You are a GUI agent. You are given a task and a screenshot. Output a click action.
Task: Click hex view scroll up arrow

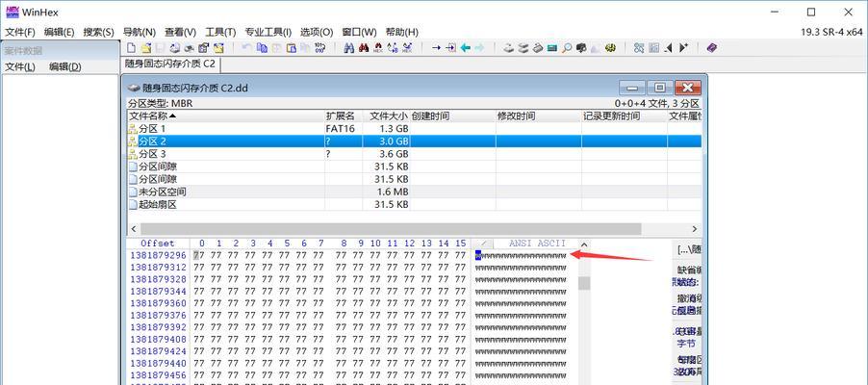pos(584,244)
